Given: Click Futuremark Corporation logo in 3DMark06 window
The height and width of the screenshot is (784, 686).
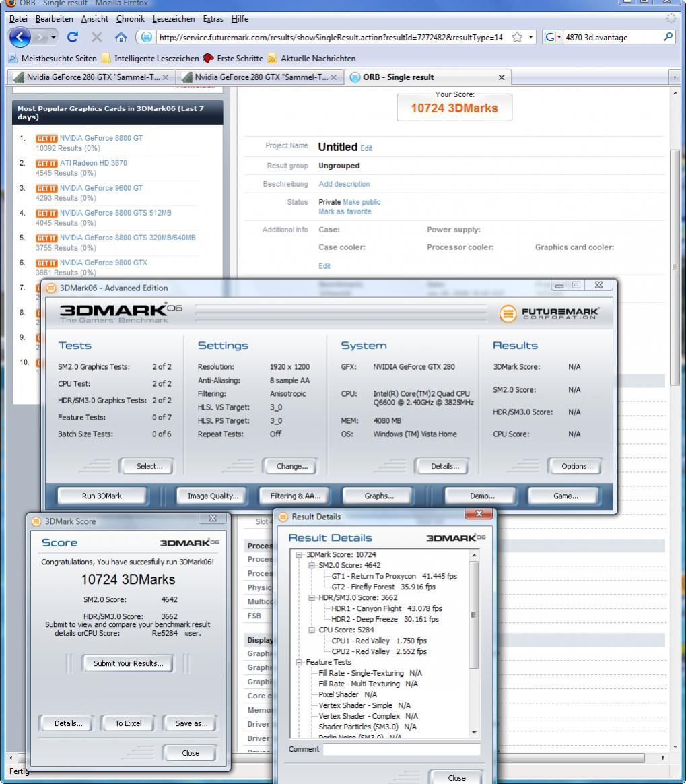Looking at the screenshot, I should coord(549,313).
